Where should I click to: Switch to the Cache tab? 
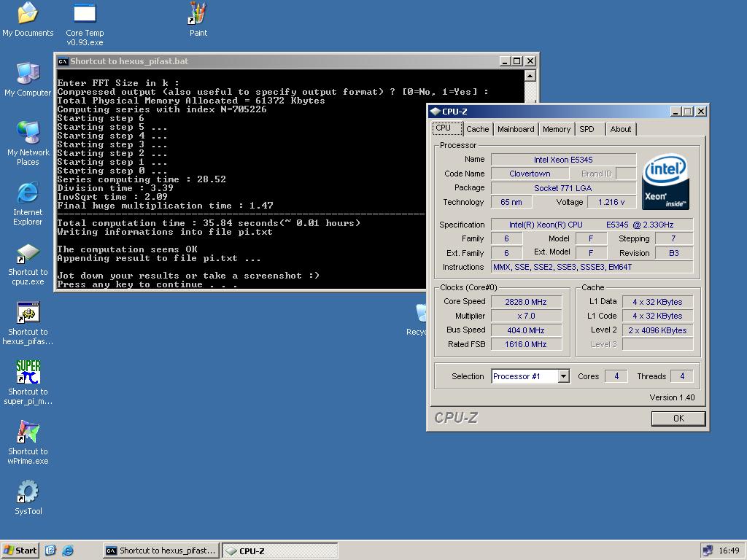tap(477, 129)
